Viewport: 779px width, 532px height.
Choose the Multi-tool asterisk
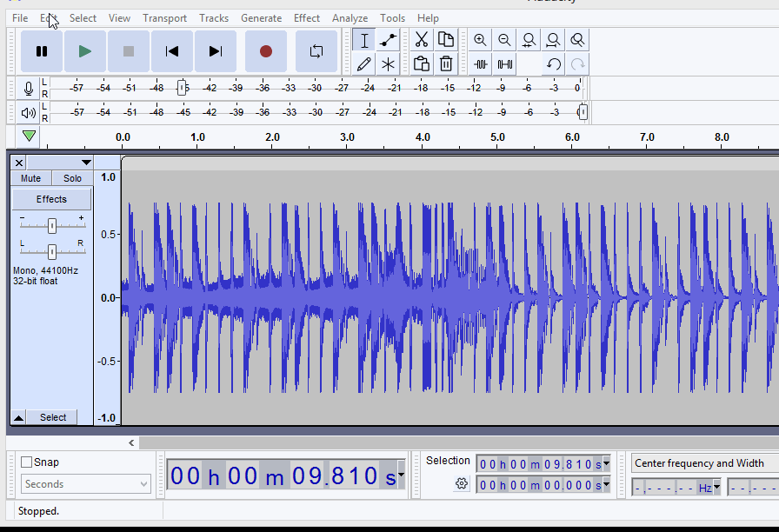388,64
